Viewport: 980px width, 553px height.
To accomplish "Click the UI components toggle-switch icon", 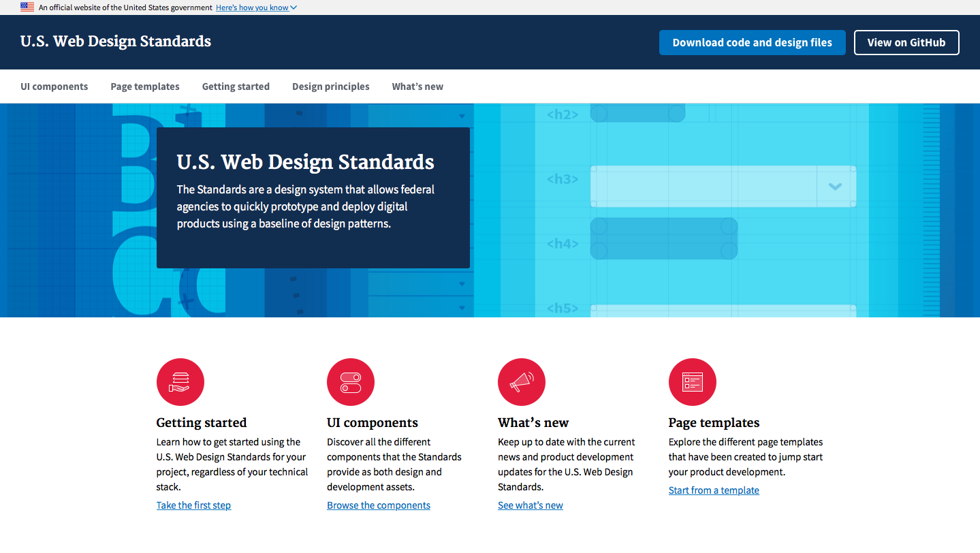I will (x=351, y=382).
